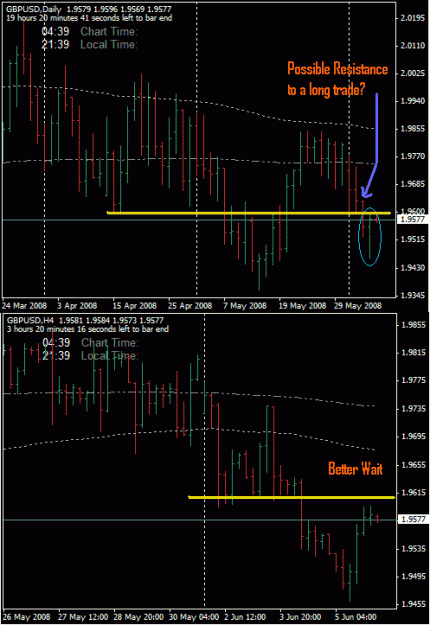This screenshot has width=430, height=625.
Task: Click 'Local Time:' label in Daily chart
Action: tap(109, 45)
